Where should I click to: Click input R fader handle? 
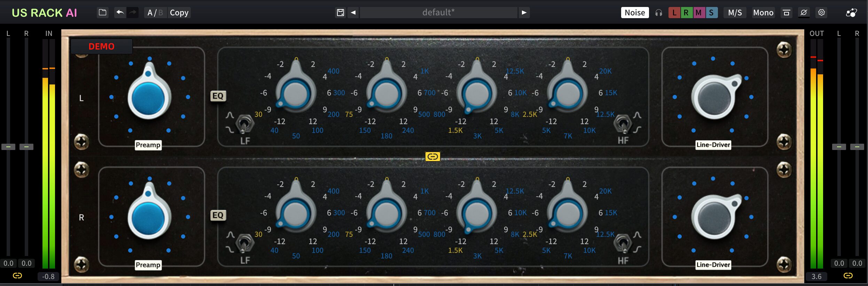click(x=26, y=147)
